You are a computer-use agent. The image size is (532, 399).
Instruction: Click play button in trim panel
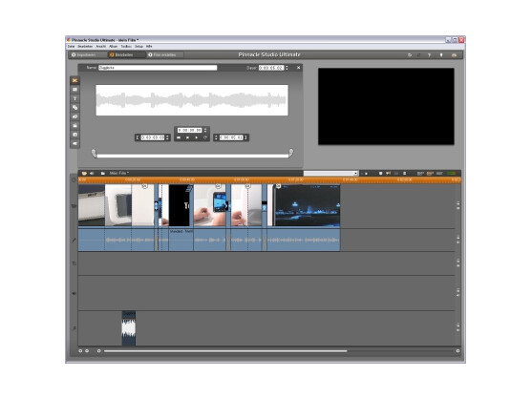click(x=196, y=137)
